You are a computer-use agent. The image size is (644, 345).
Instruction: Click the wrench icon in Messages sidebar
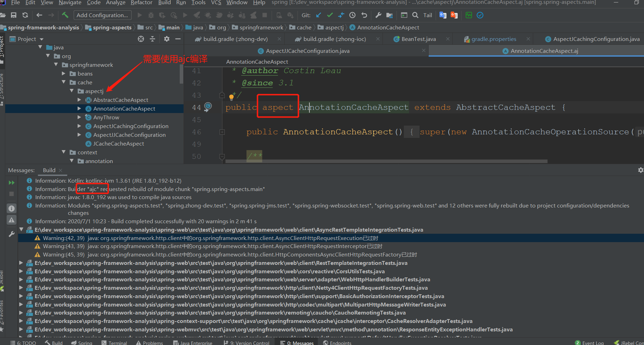coord(12,234)
